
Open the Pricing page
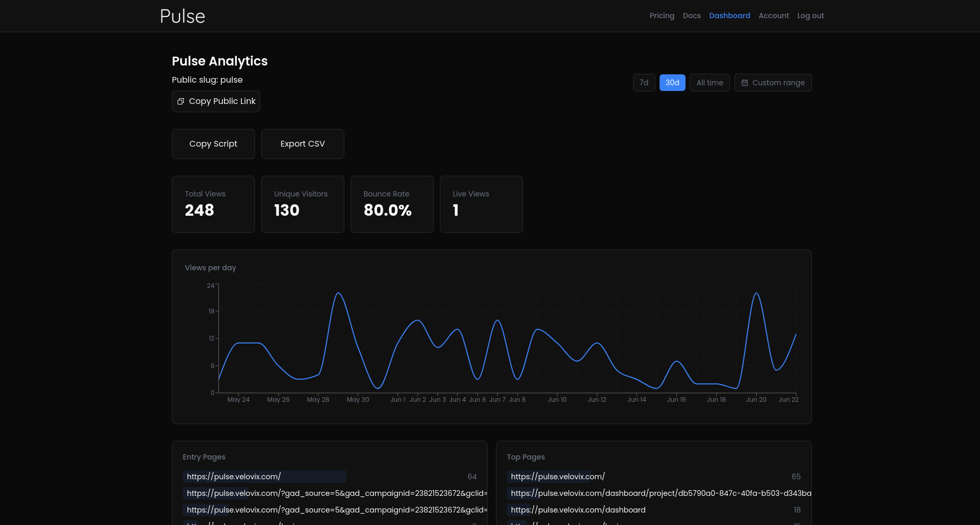tap(662, 16)
